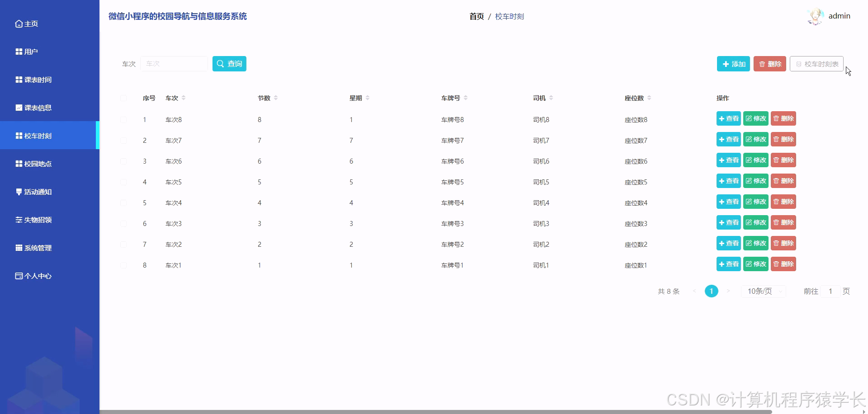Click the card icon beside 个人中心

coord(19,276)
